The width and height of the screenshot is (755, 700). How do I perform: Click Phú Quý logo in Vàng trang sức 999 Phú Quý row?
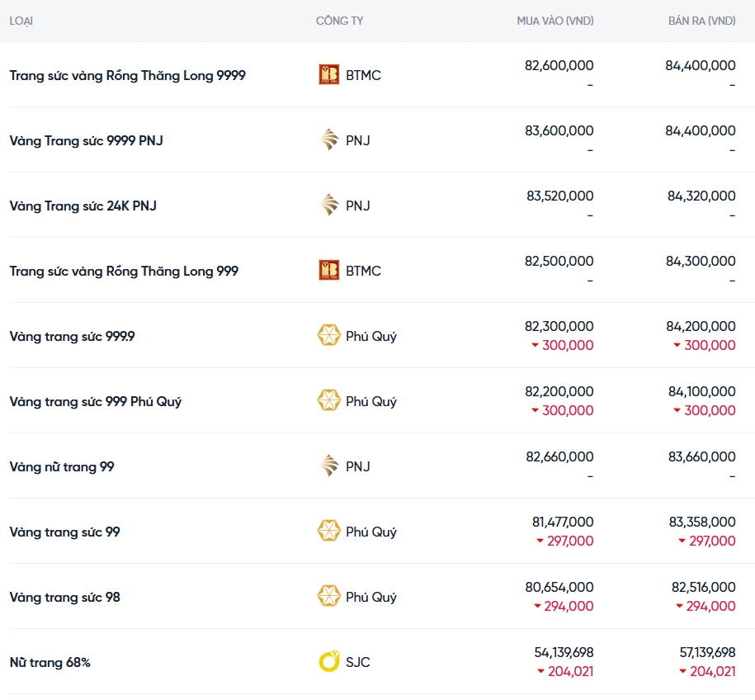(x=329, y=401)
